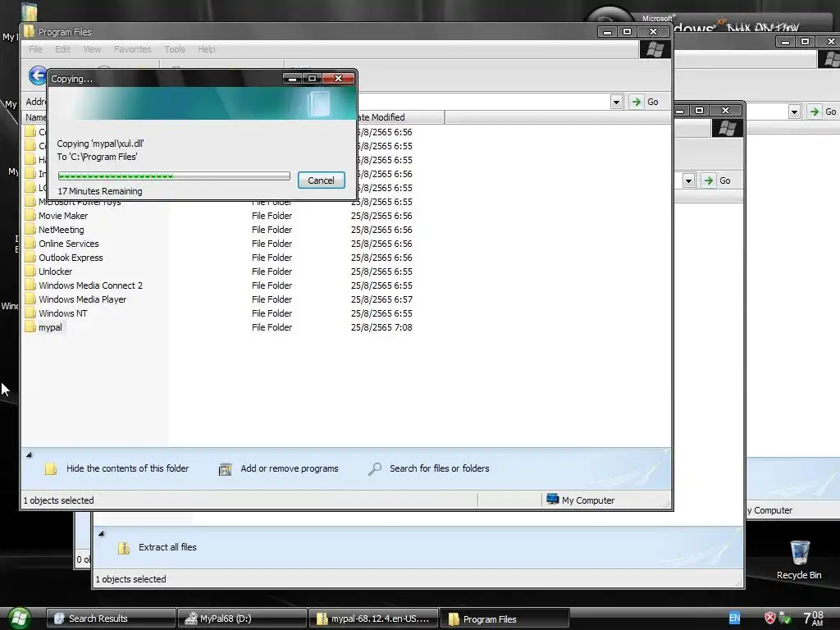Select the mypal folder icon

[x=30, y=327]
